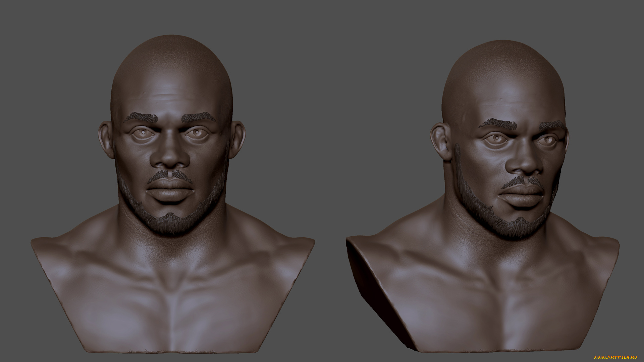Click the visible ear on the three-quarter bust
The height and width of the screenshot is (362, 644).
(x=440, y=141)
